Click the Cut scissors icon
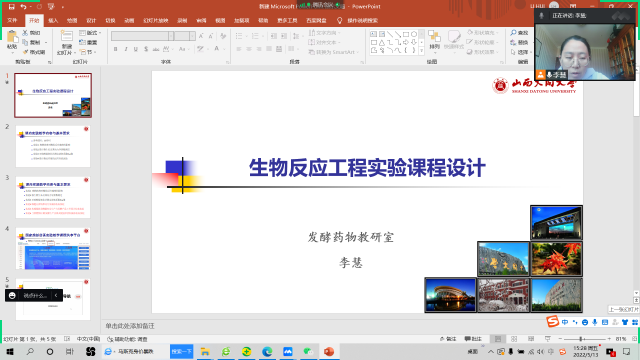Screen dimensions: 640x360 coord(25,33)
